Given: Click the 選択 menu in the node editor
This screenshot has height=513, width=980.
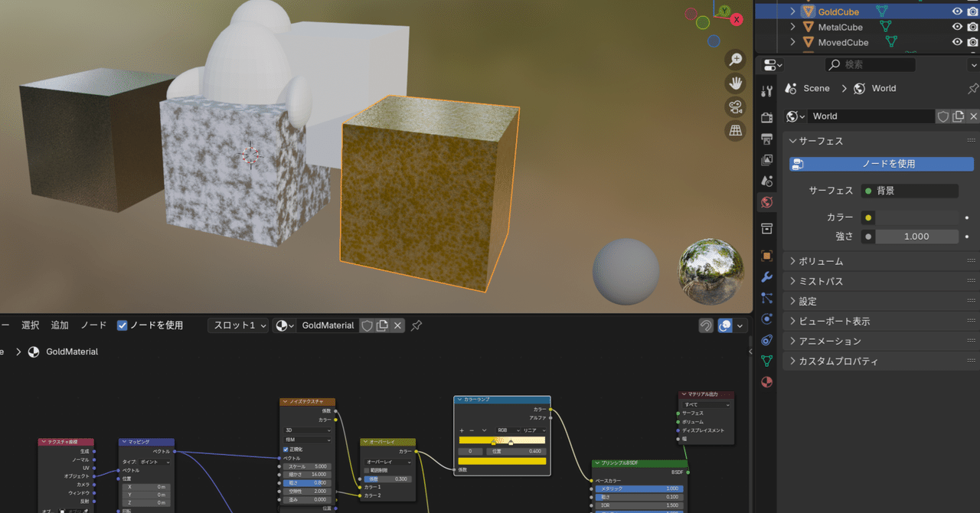Looking at the screenshot, I should click(x=30, y=325).
